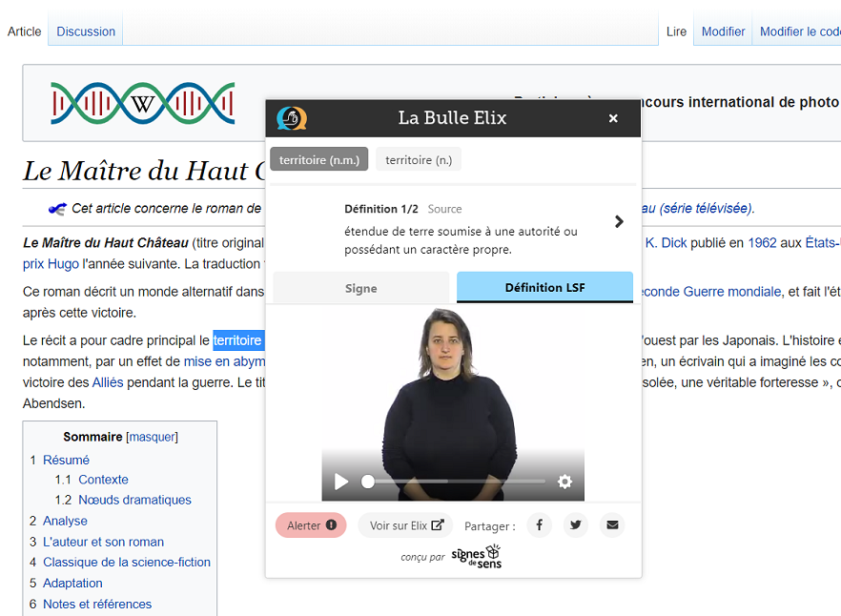
Task: Open the Modifier tab
Action: [723, 31]
